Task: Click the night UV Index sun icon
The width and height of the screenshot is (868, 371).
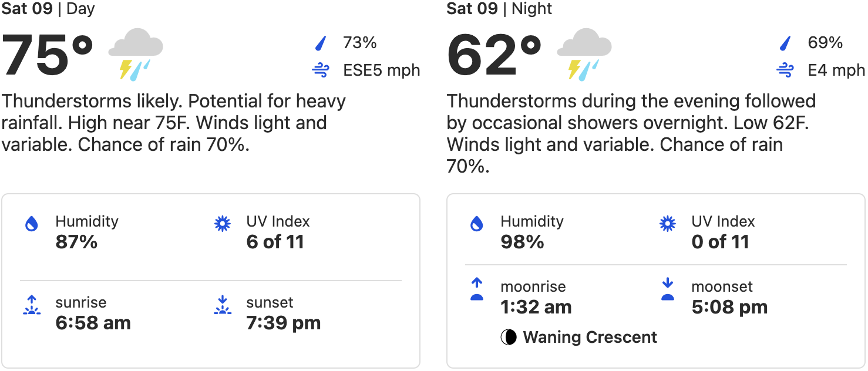Action: [x=668, y=224]
